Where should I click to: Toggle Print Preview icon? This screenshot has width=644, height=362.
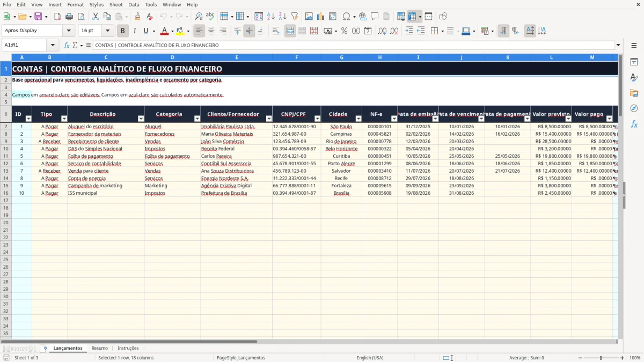(x=81, y=17)
